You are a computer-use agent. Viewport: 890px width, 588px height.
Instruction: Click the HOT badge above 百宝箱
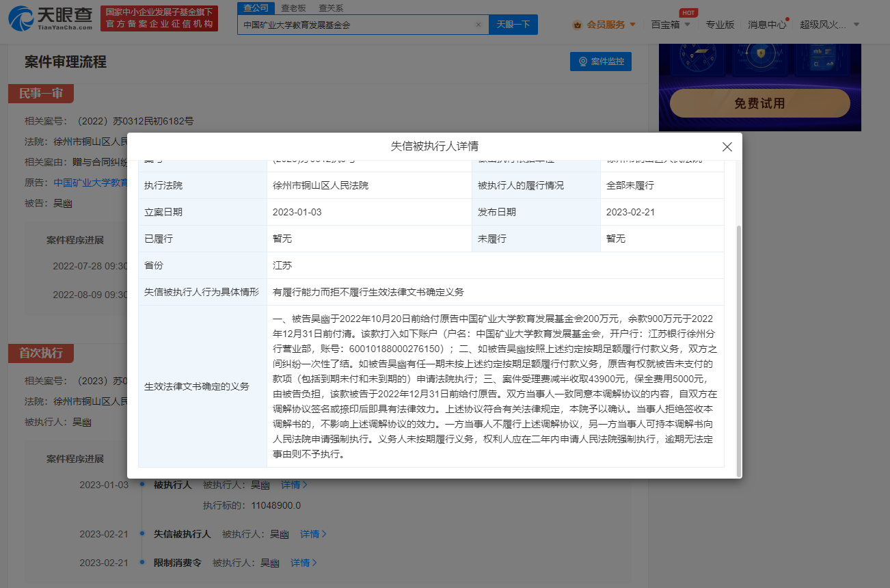click(x=688, y=12)
